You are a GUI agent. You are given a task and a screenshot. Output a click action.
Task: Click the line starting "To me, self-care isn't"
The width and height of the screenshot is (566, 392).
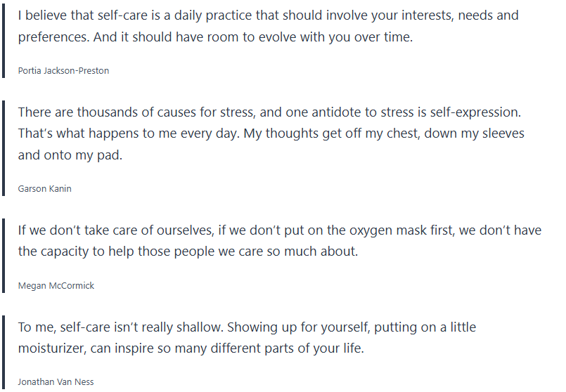point(247,327)
